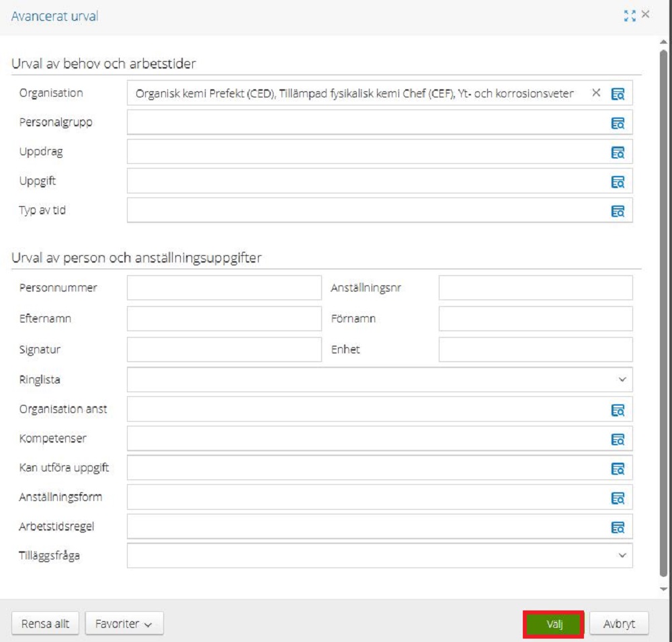
Task: Open the Personalgrupp lookup icon
Action: pos(618,124)
